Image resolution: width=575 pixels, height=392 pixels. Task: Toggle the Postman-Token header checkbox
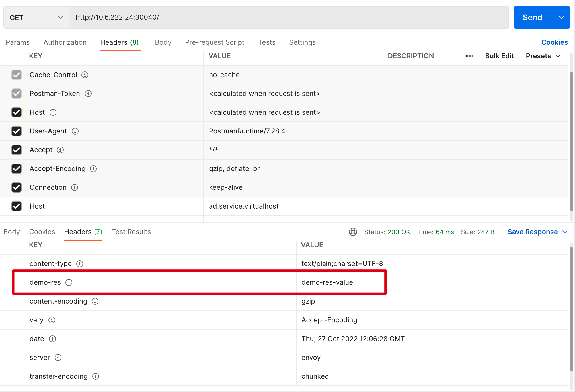(17, 94)
